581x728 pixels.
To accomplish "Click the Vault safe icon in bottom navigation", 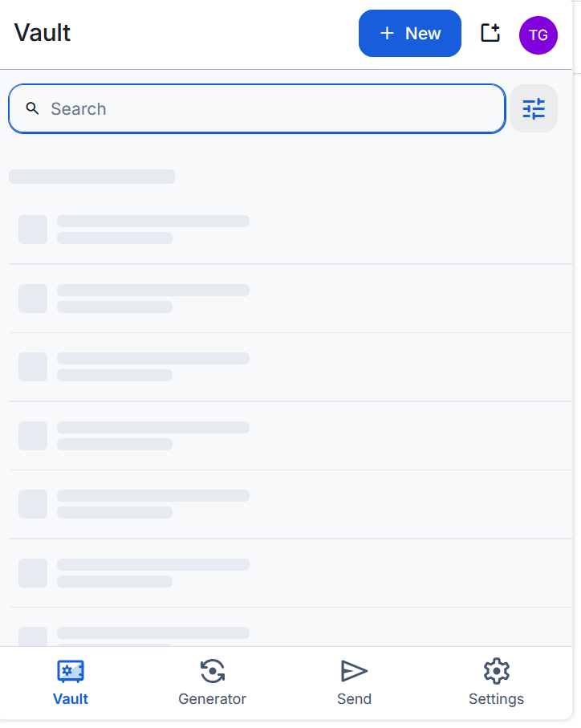I will point(71,671).
